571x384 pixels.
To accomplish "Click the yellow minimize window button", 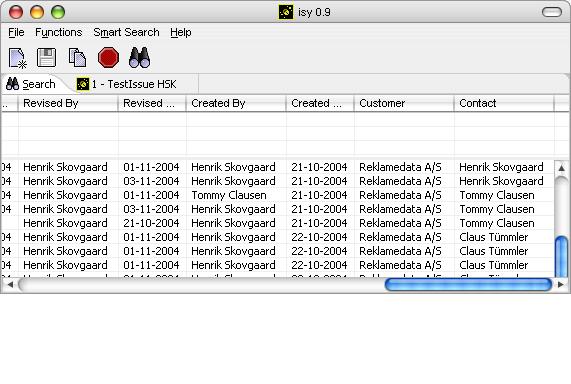I will pyautogui.click(x=37, y=12).
